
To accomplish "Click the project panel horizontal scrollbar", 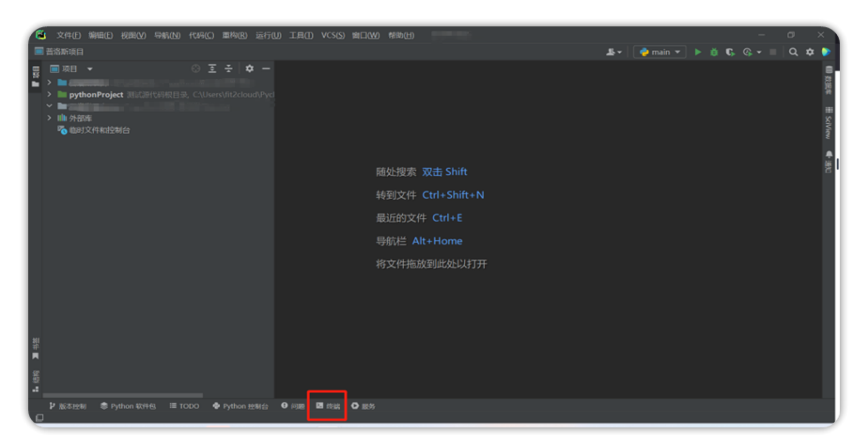I will tap(123, 395).
